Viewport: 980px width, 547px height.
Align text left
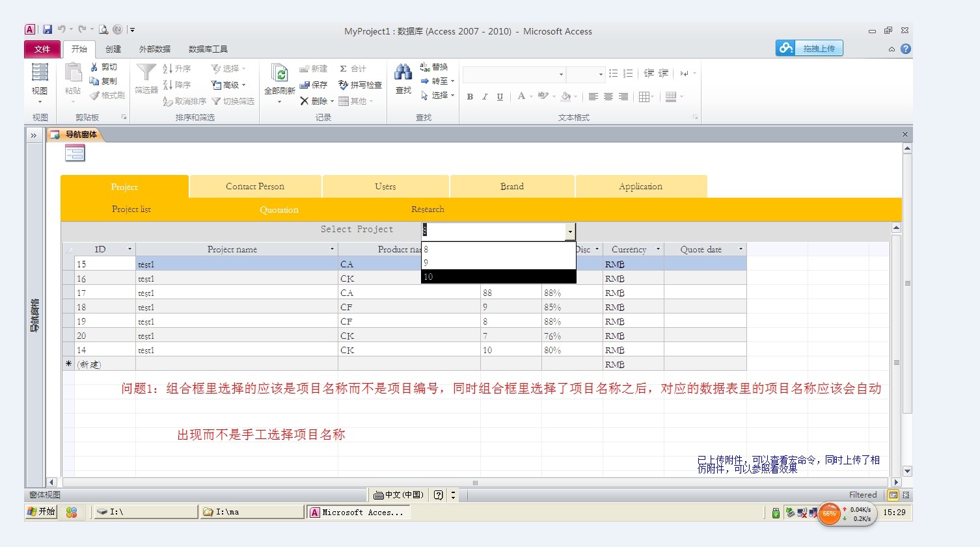click(x=593, y=97)
